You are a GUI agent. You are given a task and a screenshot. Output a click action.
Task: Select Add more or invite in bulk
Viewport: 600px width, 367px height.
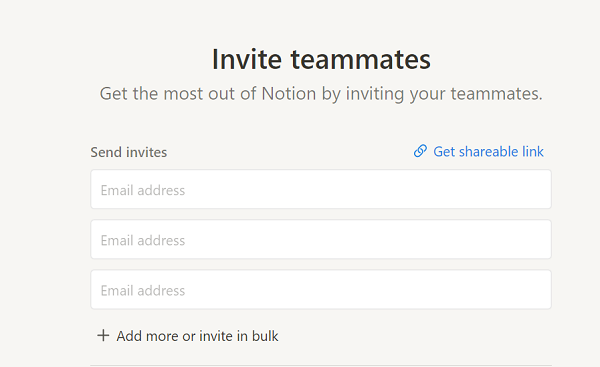click(x=188, y=336)
